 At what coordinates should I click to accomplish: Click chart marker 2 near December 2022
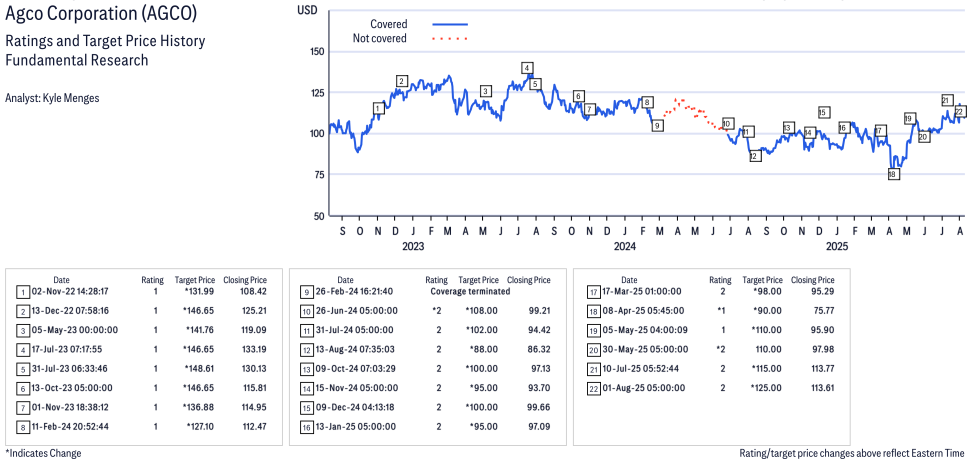pyautogui.click(x=402, y=81)
